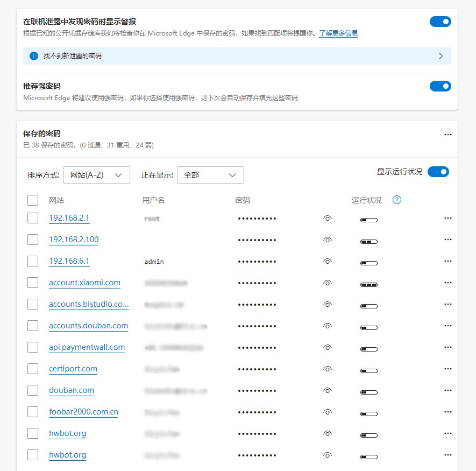Open more options for 192.168.2.100 row
476x471 pixels.
pos(448,240)
